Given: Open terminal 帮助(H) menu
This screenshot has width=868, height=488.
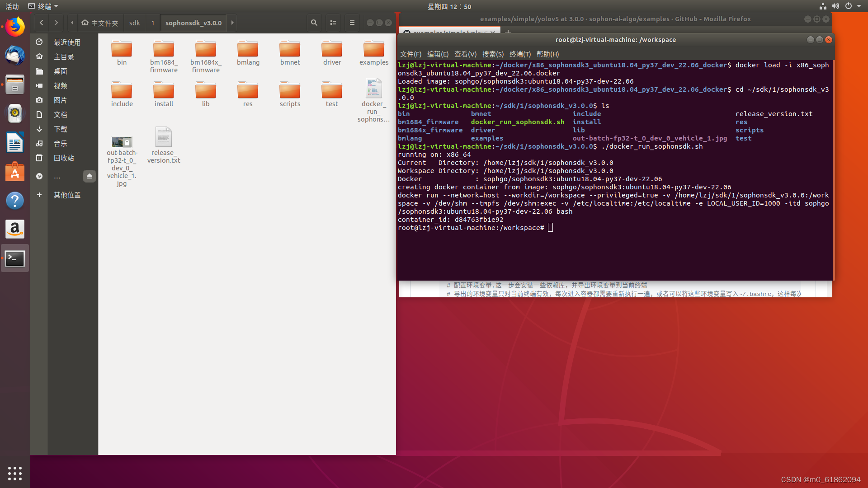Looking at the screenshot, I should pos(547,54).
